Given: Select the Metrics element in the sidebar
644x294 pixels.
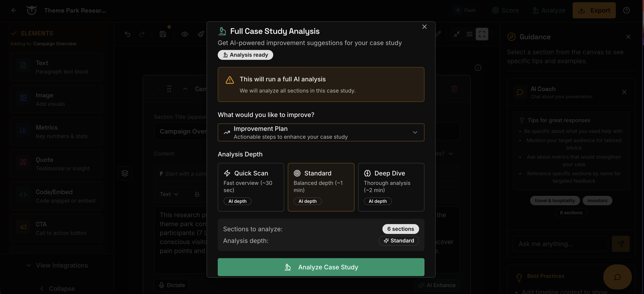Looking at the screenshot, I should (56, 131).
